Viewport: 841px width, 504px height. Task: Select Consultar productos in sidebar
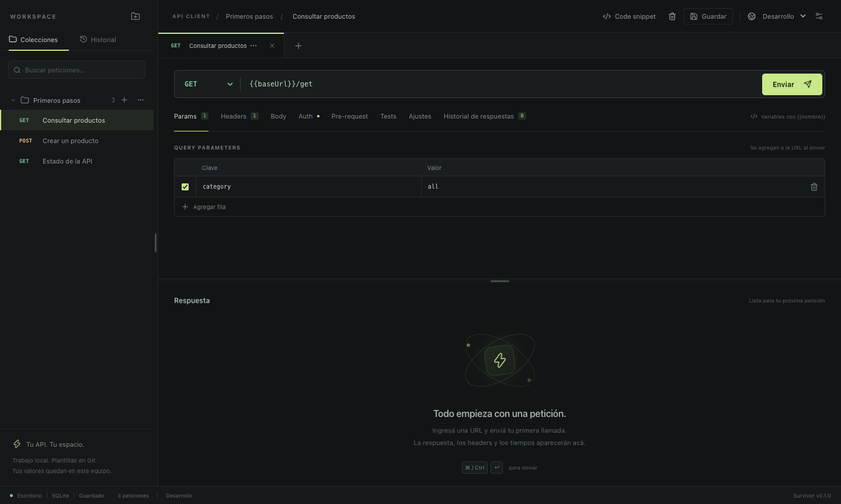click(x=77, y=120)
